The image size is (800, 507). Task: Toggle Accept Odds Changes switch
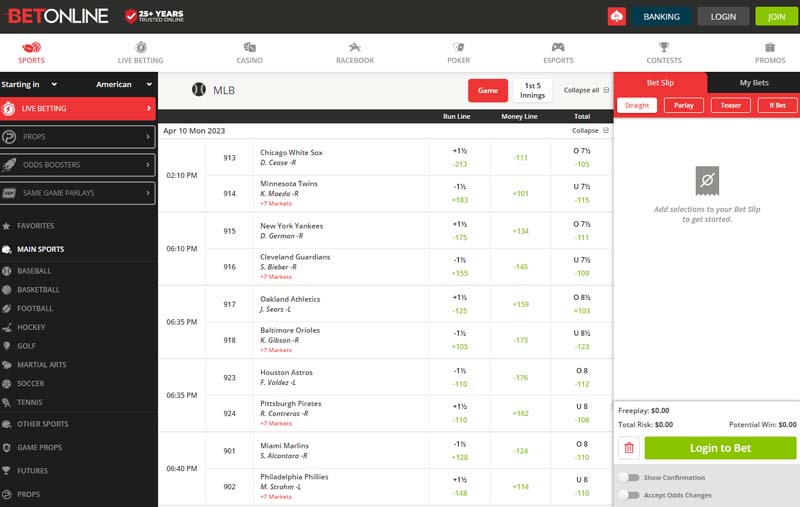point(629,495)
